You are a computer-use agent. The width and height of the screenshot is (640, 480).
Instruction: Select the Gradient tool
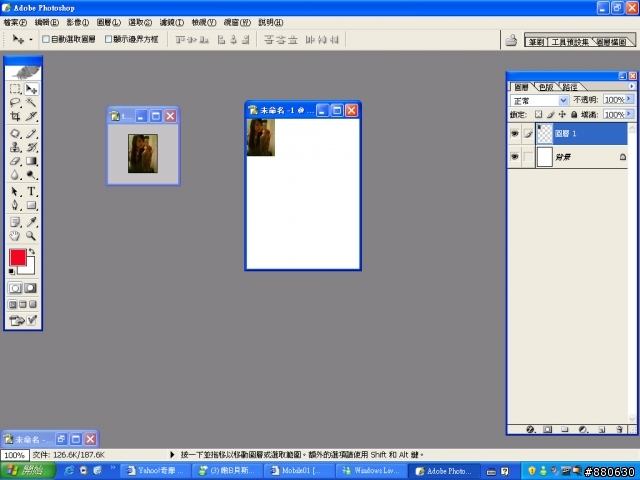[31, 161]
